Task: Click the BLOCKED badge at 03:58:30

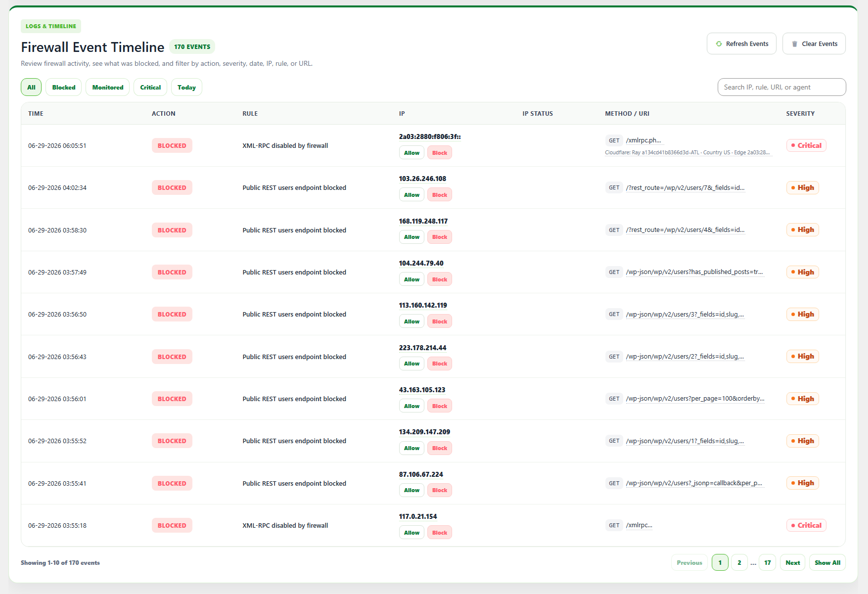Action: [172, 230]
